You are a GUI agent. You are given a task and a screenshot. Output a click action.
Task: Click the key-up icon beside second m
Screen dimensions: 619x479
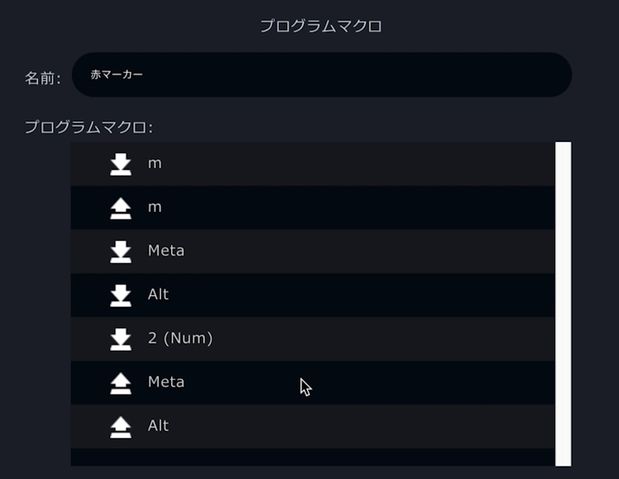click(x=120, y=208)
